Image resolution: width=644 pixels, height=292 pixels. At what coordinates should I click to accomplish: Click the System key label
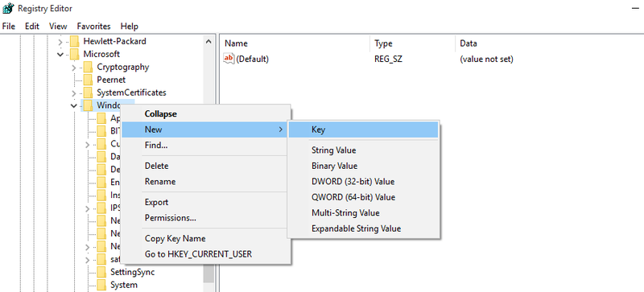tap(124, 285)
